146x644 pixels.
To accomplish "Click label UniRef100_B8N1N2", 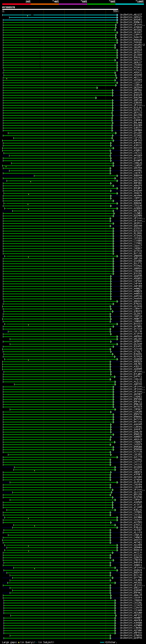I will pos(131,203).
